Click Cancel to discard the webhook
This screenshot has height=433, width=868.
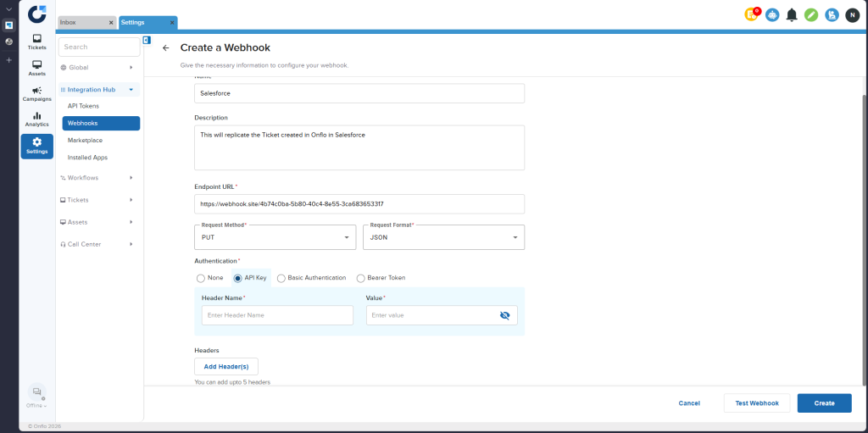pyautogui.click(x=689, y=403)
